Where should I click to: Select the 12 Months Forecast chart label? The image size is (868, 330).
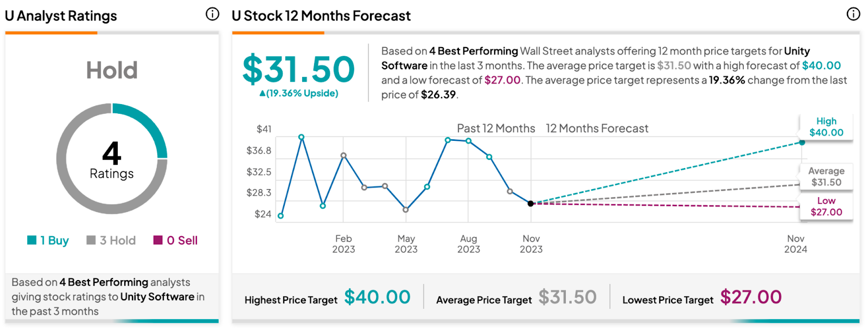click(597, 128)
